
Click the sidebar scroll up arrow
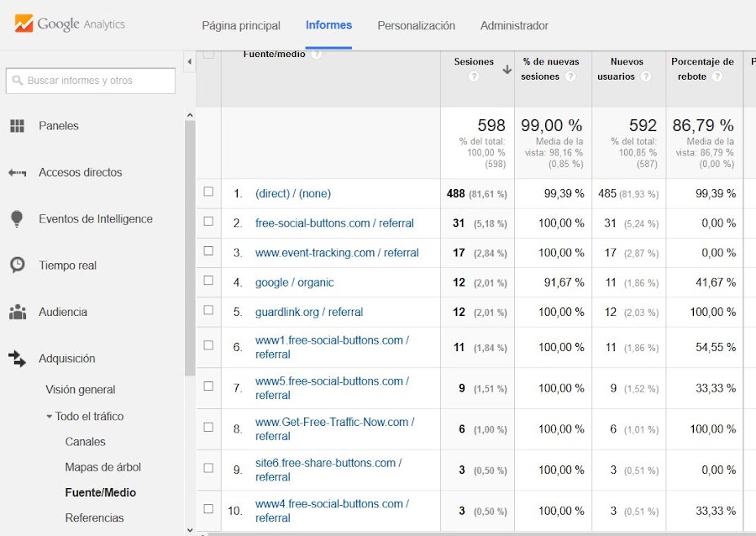coord(190,115)
